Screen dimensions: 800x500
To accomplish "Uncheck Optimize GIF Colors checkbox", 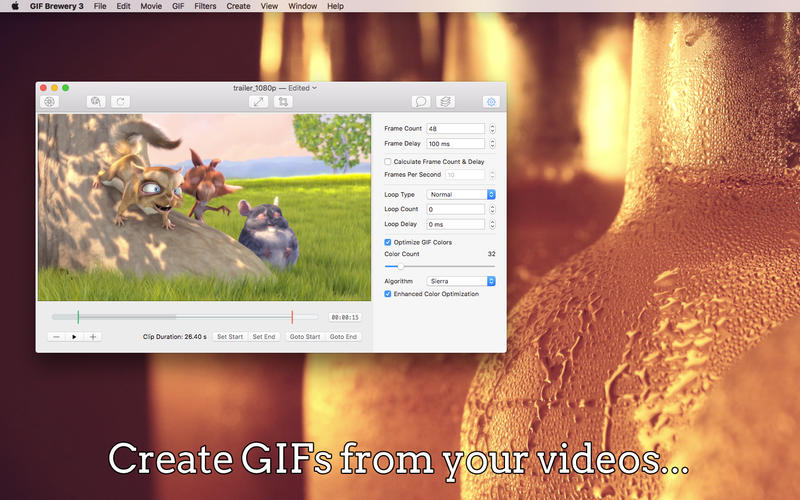I will [388, 242].
